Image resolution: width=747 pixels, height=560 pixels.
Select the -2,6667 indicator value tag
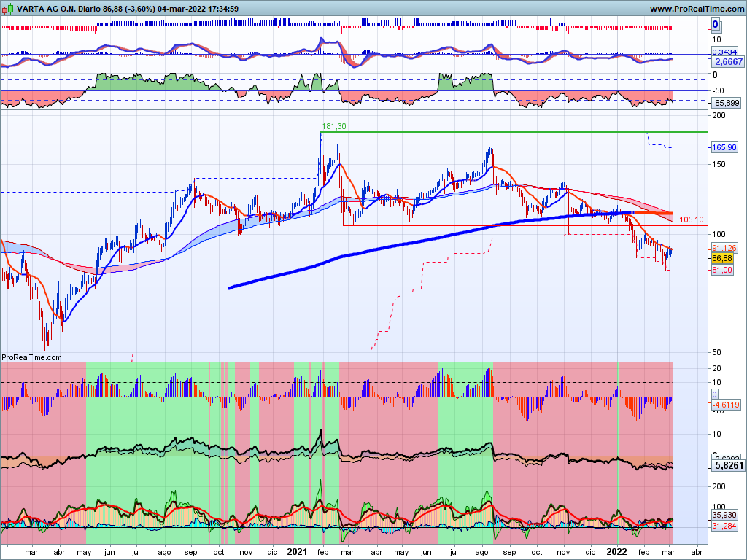[727, 62]
